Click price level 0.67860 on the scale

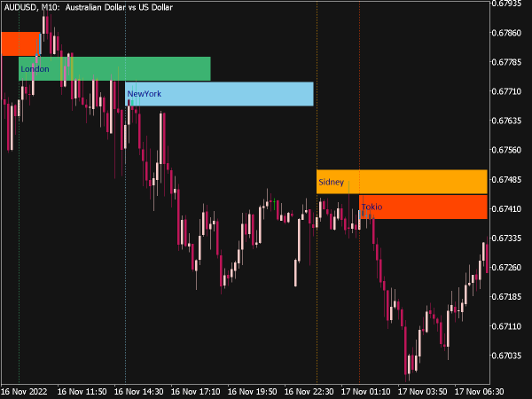pos(506,33)
